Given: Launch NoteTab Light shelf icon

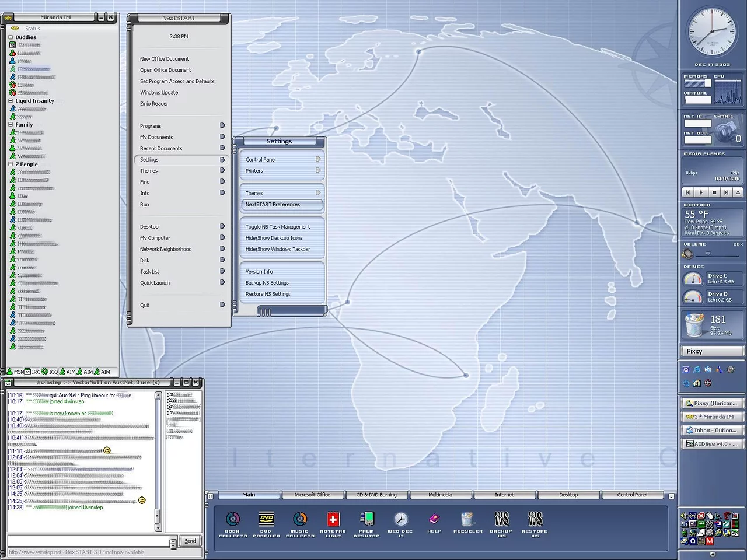Looking at the screenshot, I should click(x=333, y=519).
